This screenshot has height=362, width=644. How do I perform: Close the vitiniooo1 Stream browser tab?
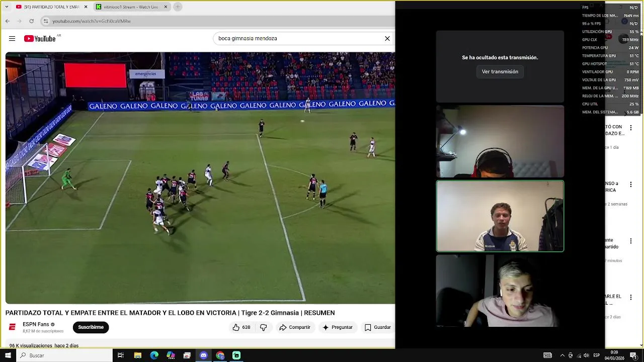pos(166,7)
